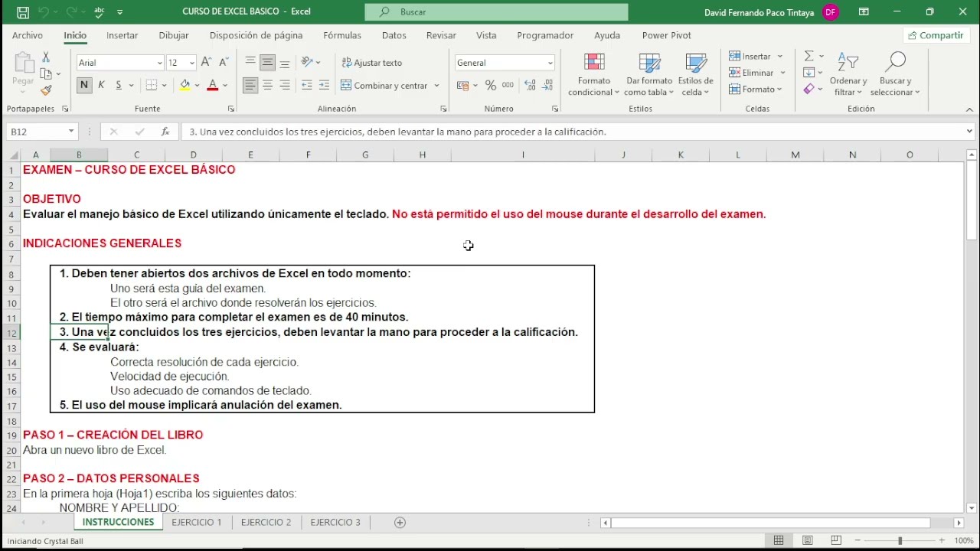Click Ajustar texto button
Screen dimensions: 980x551
pyautogui.click(x=372, y=63)
